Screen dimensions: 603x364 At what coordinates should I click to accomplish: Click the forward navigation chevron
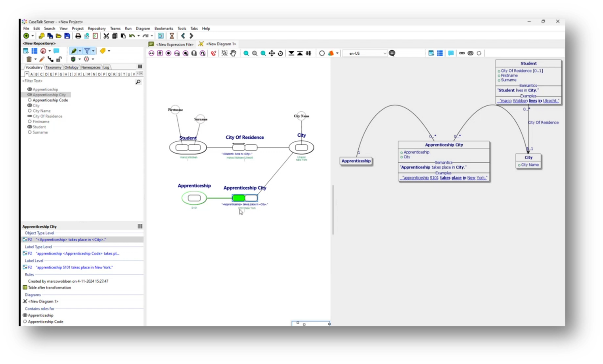pos(191,36)
